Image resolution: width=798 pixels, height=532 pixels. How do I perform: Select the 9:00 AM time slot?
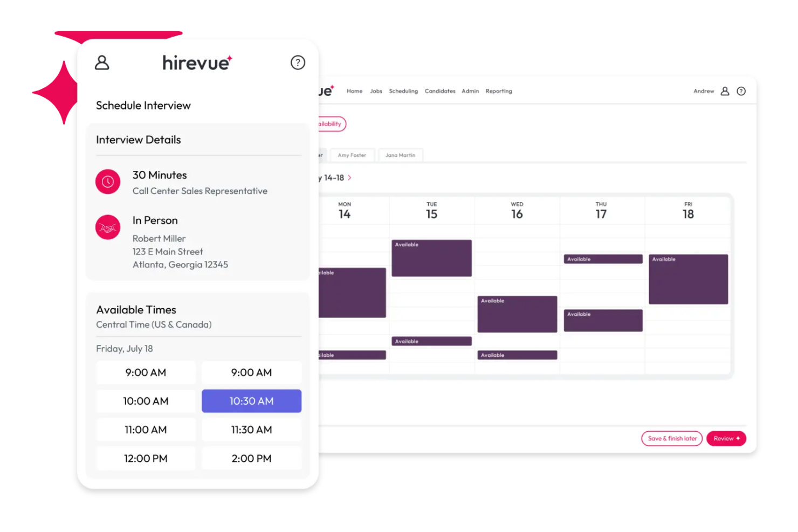click(146, 372)
